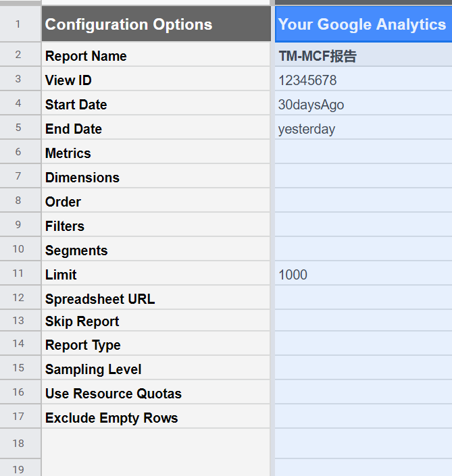Select the Sampling Level label cell
Image resolution: width=452 pixels, height=476 pixels.
(x=155, y=369)
